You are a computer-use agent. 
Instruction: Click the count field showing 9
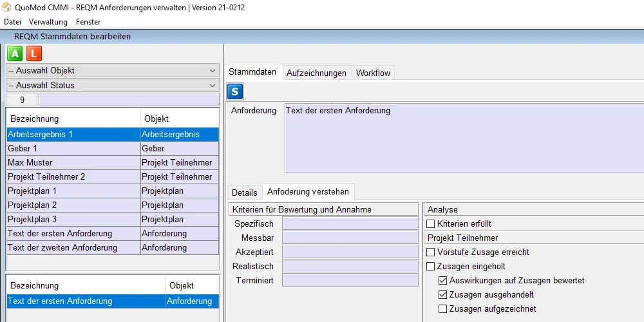pos(22,100)
